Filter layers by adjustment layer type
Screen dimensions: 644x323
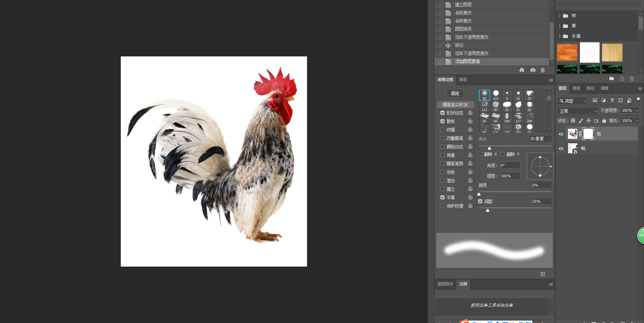(604, 100)
